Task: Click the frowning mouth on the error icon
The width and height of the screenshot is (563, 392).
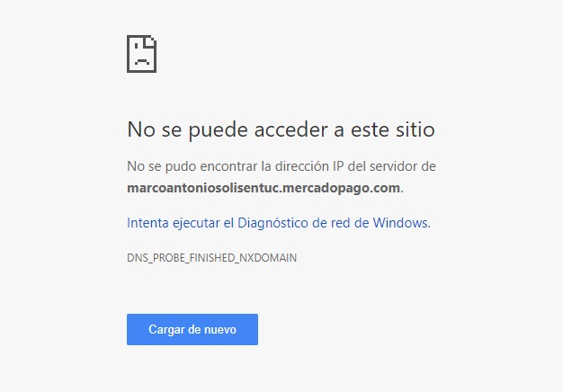Action: 141,61
